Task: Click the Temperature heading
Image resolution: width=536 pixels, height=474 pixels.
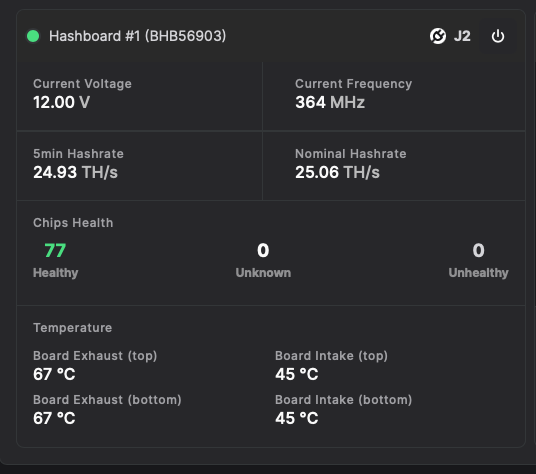Action: click(x=72, y=328)
